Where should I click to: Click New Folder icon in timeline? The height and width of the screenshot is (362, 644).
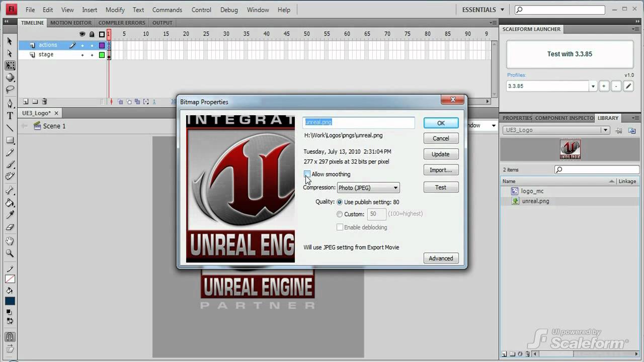[35, 102]
